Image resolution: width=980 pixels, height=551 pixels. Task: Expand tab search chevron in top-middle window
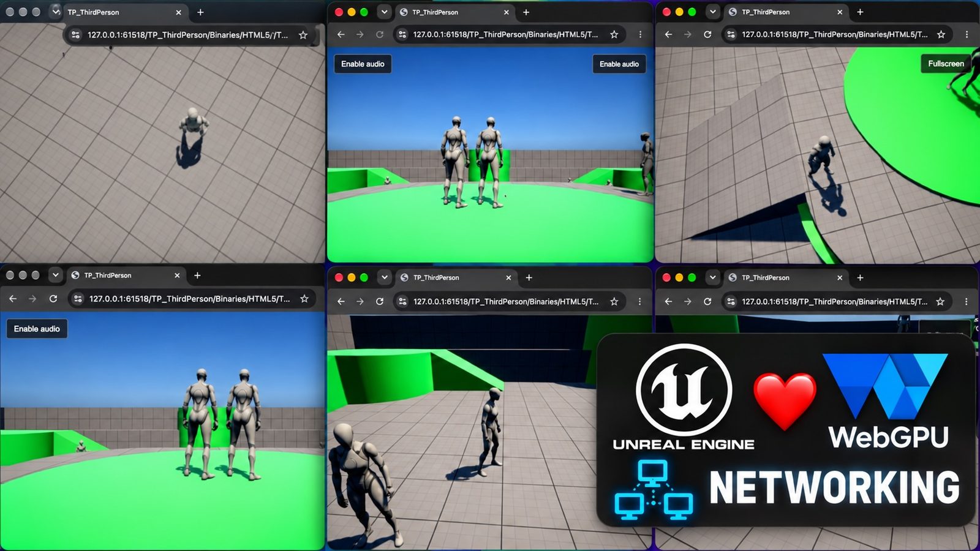384,12
